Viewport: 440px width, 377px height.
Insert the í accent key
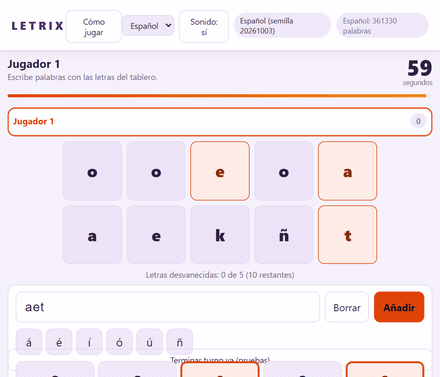(x=89, y=342)
